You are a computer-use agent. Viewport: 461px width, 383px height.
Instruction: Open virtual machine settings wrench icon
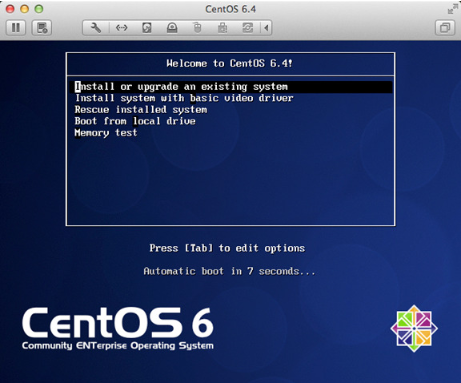[x=96, y=28]
